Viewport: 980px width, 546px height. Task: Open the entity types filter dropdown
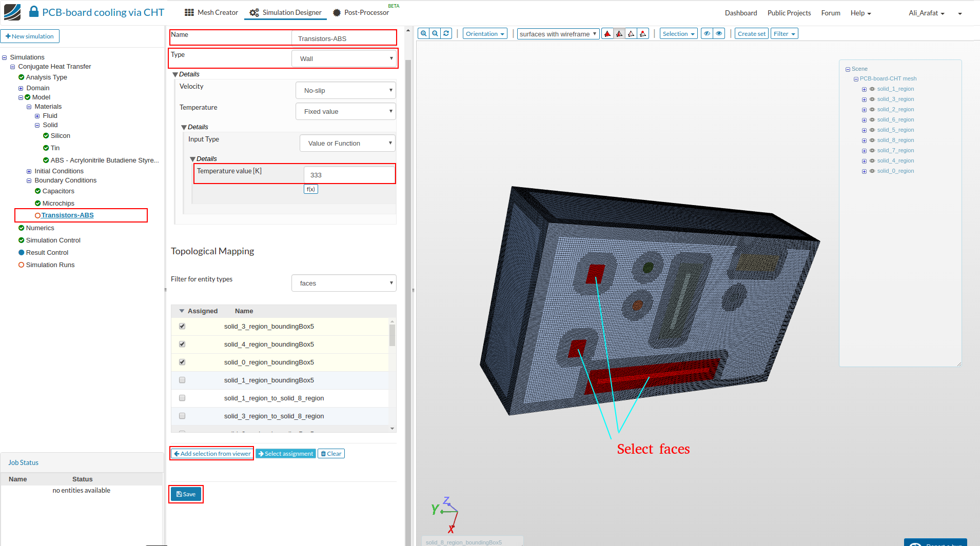pyautogui.click(x=344, y=283)
